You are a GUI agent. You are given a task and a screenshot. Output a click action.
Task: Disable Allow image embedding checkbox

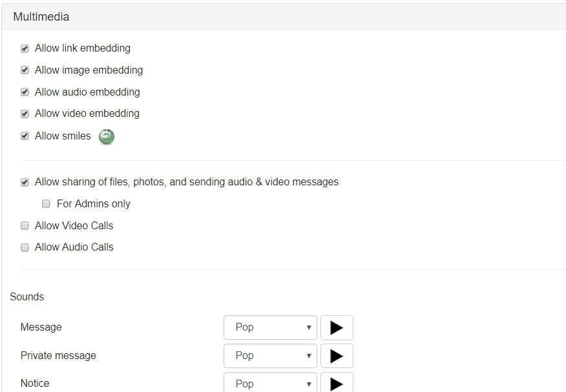(x=25, y=70)
